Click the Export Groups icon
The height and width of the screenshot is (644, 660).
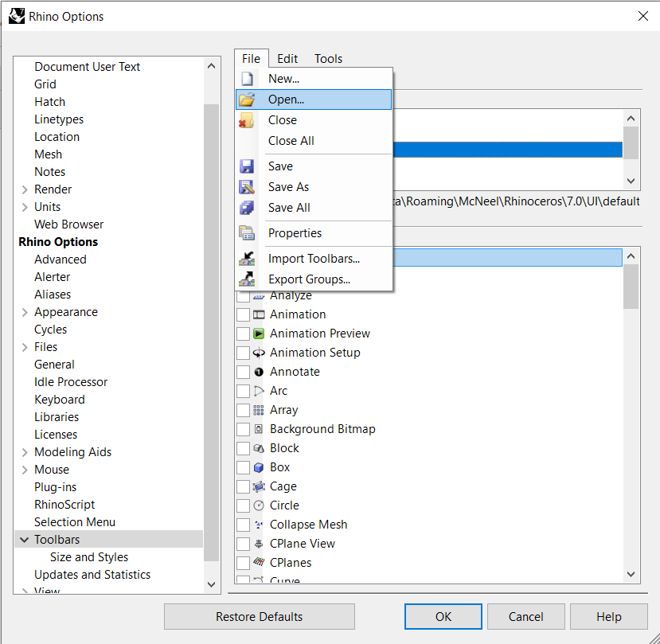pos(247,279)
